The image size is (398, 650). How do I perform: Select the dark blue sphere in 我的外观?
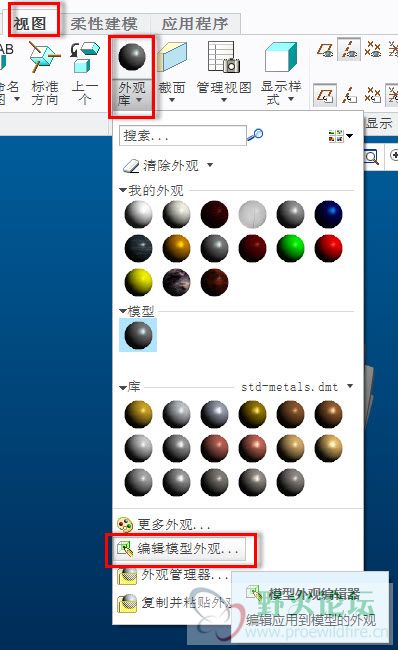[x=328, y=215]
